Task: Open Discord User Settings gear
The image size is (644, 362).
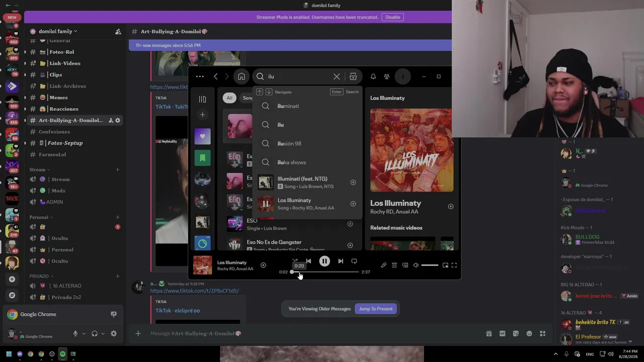Action: (x=114, y=334)
